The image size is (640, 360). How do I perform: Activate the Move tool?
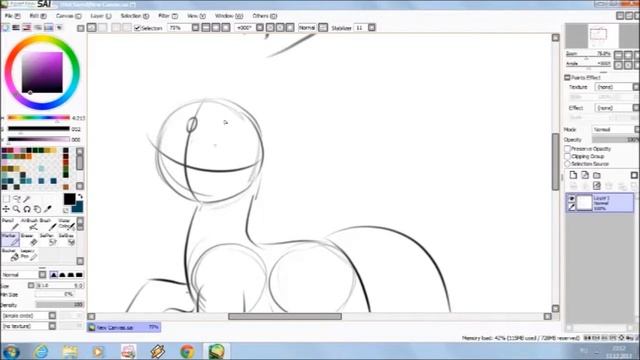[6, 209]
